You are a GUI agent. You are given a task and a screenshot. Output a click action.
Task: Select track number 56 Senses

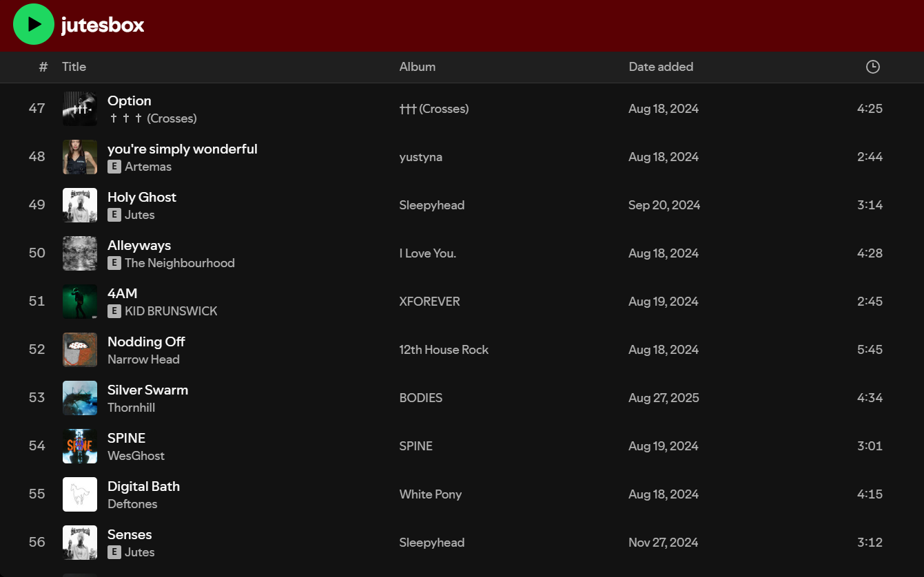[37, 543]
